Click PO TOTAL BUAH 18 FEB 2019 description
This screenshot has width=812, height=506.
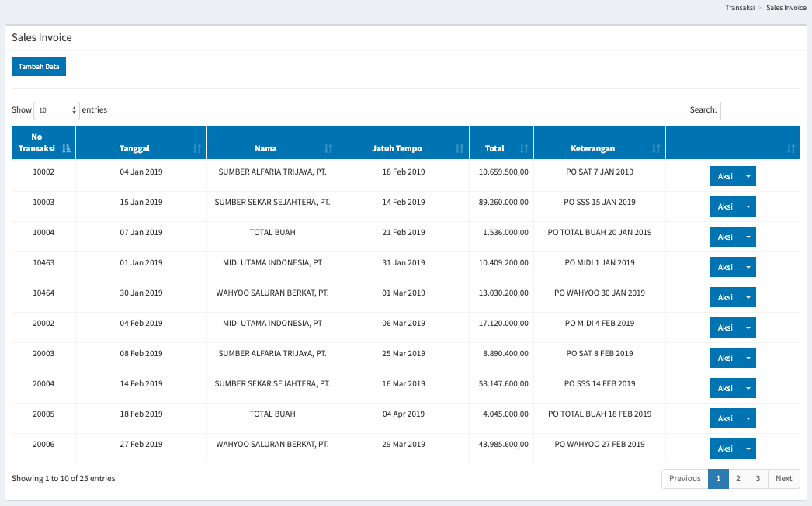599,414
